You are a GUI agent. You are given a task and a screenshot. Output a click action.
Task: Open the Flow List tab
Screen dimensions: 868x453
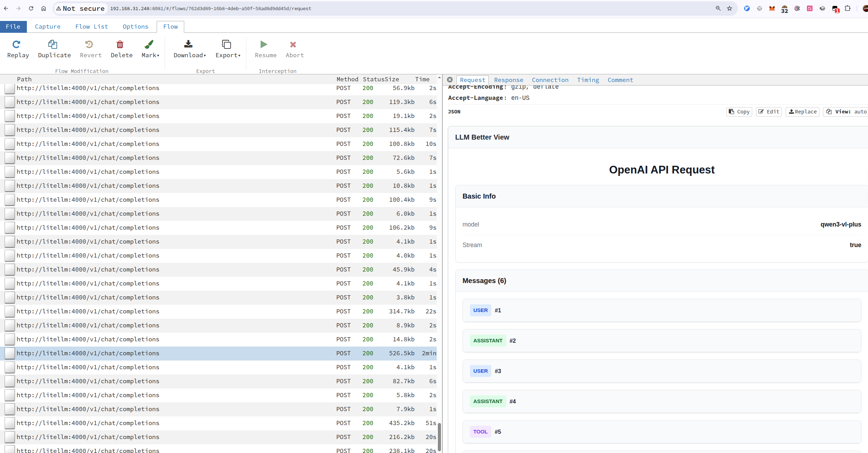[x=91, y=27]
